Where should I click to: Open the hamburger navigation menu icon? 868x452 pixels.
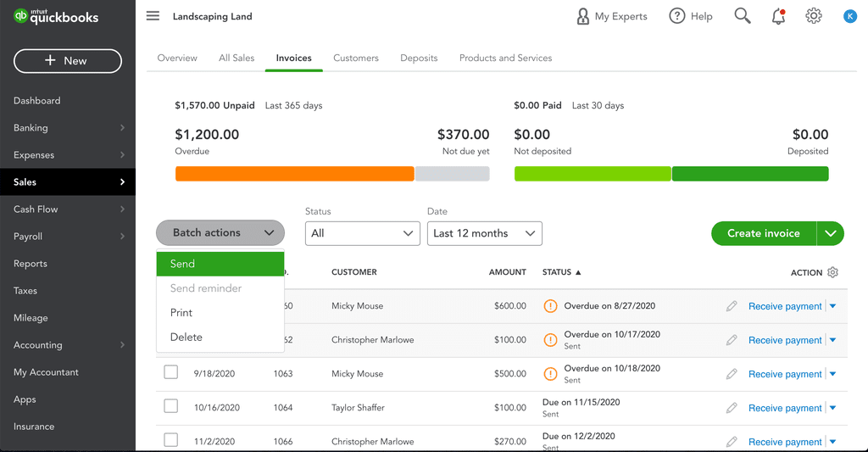tap(153, 16)
